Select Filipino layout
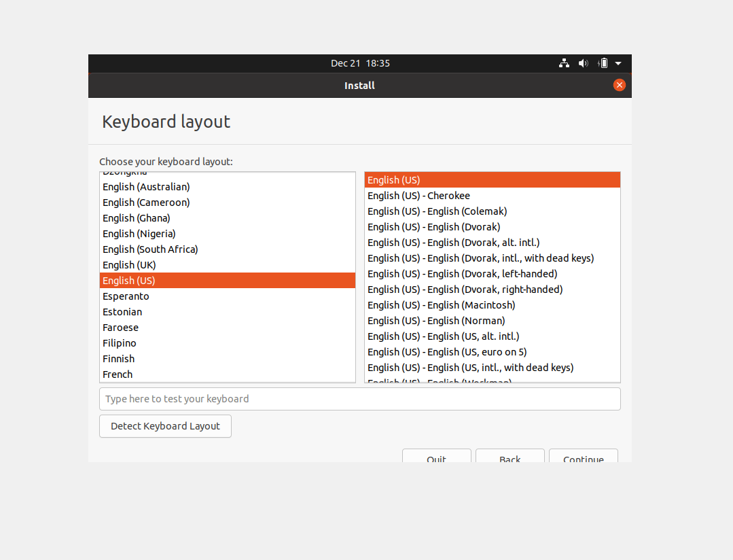This screenshot has width=733, height=560. 228,343
